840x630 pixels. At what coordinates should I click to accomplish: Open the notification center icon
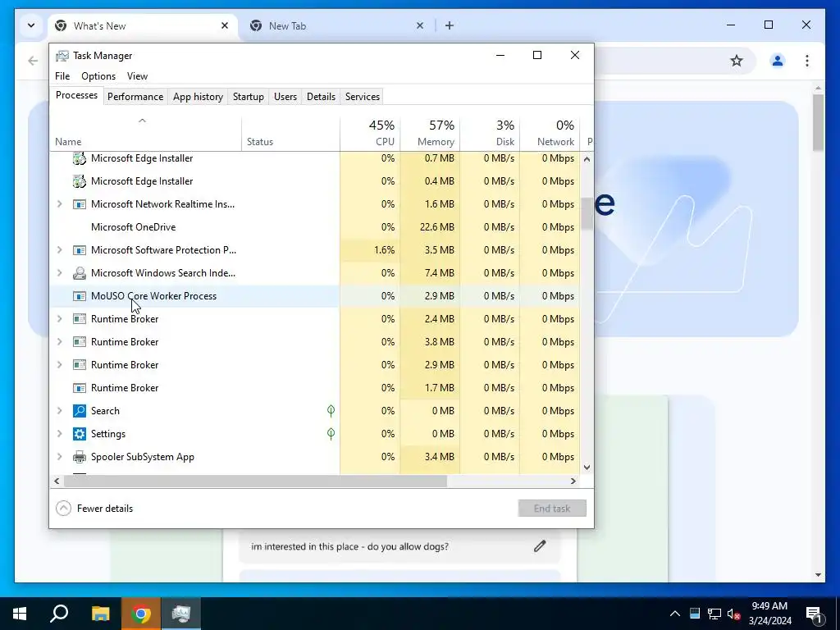point(813,614)
